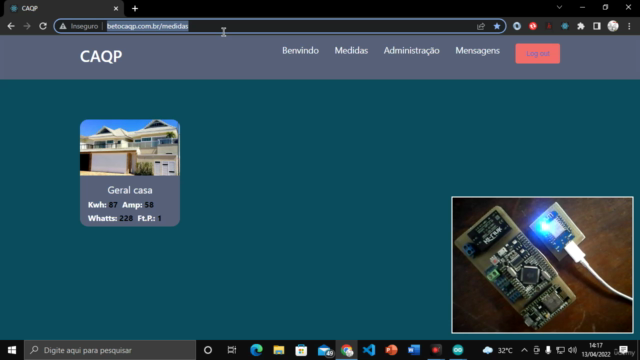This screenshot has width=640, height=360.
Task: Open the volume speaker tray icon
Action: (x=573, y=350)
